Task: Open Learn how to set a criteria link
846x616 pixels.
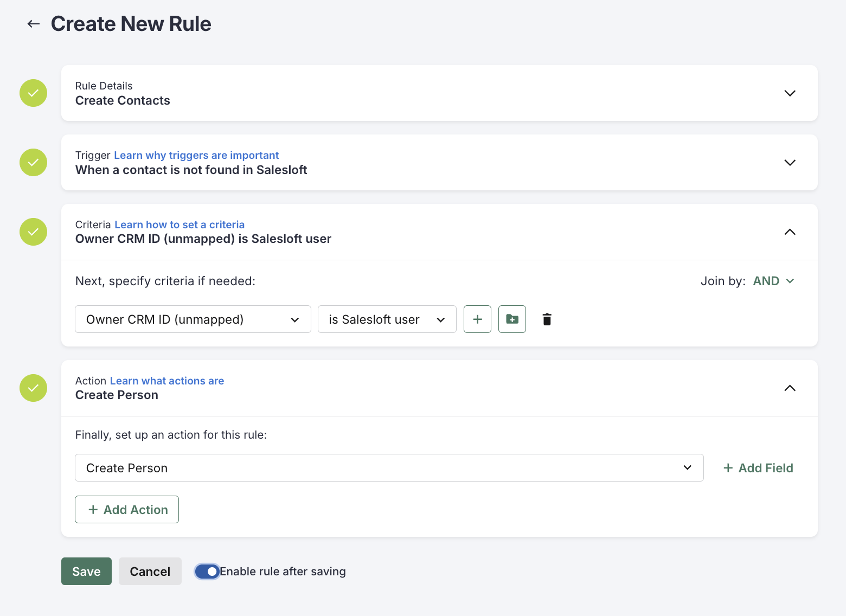Action: (180, 224)
